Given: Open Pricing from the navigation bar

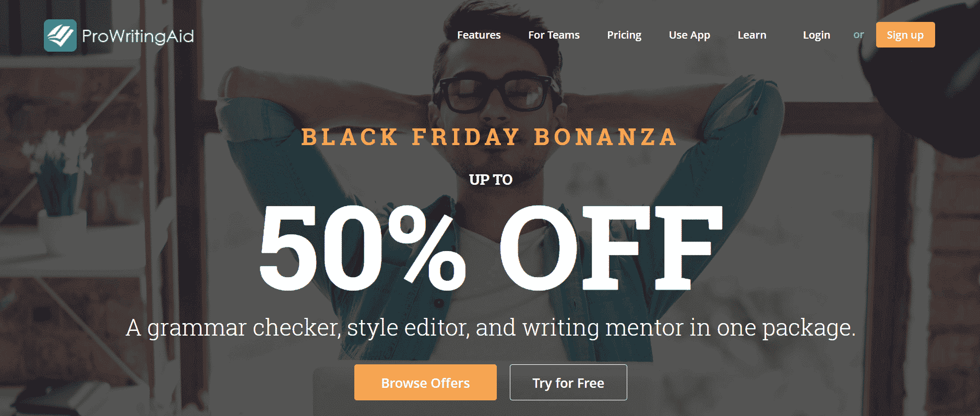Looking at the screenshot, I should pyautogui.click(x=624, y=35).
